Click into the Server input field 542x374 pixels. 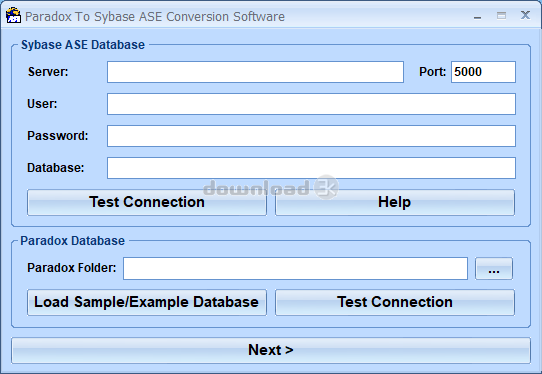pyautogui.click(x=255, y=72)
